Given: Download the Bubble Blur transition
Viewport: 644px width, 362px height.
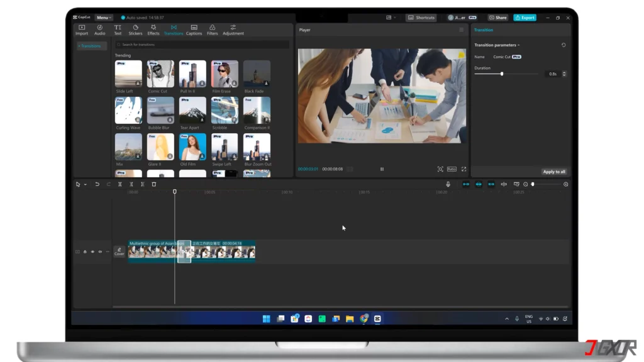Looking at the screenshot, I should (x=170, y=120).
